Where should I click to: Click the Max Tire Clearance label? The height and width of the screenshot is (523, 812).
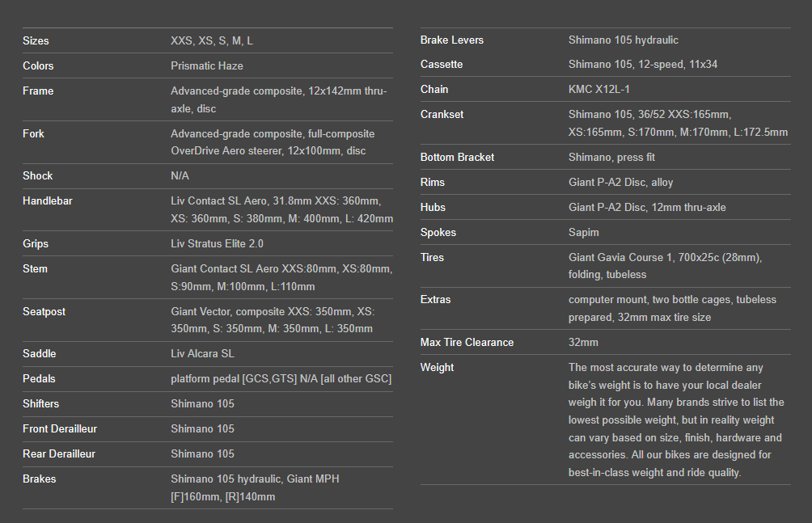[467, 342]
